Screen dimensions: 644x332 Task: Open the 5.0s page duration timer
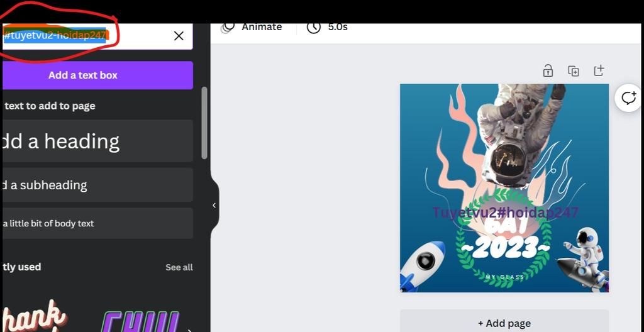(x=327, y=27)
